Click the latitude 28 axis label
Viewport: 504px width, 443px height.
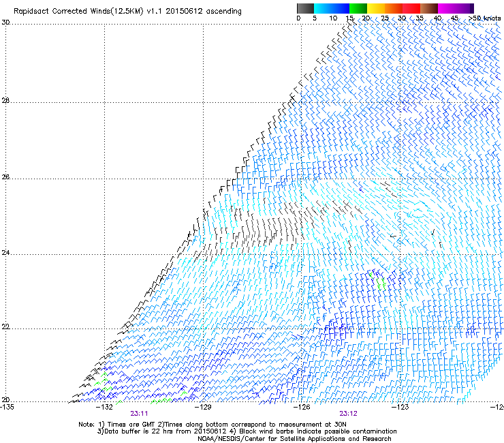pyautogui.click(x=5, y=101)
